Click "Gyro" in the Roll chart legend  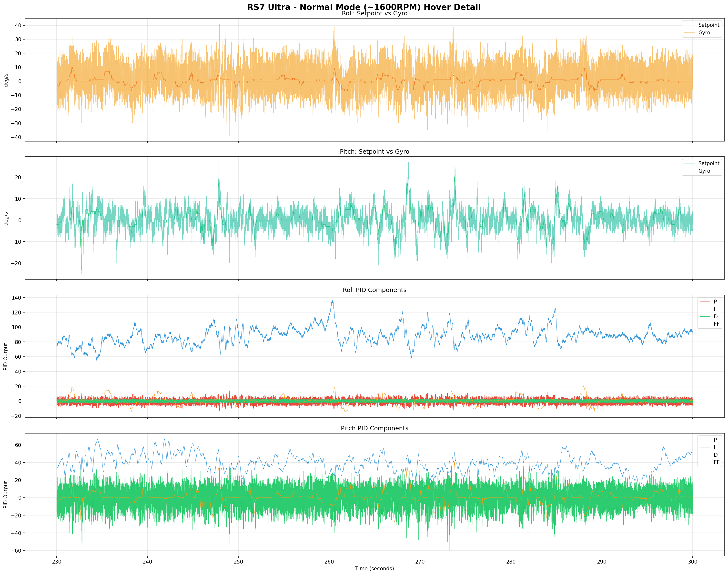pos(704,33)
